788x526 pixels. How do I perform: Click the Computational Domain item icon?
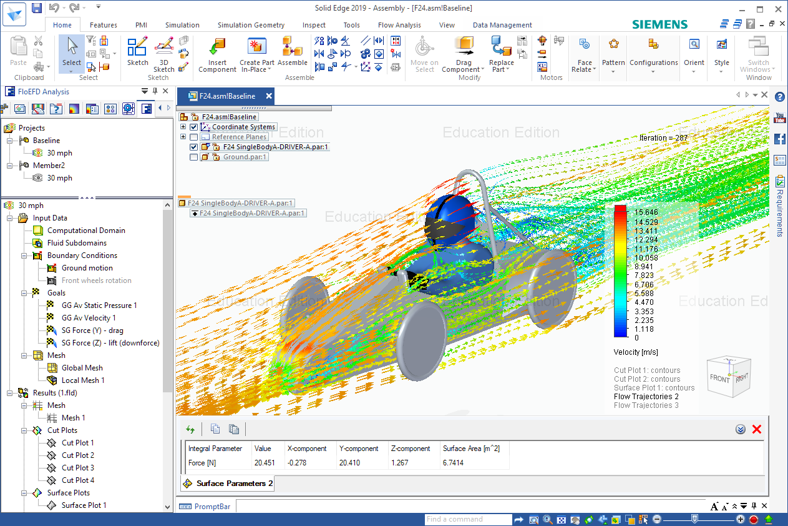point(38,231)
